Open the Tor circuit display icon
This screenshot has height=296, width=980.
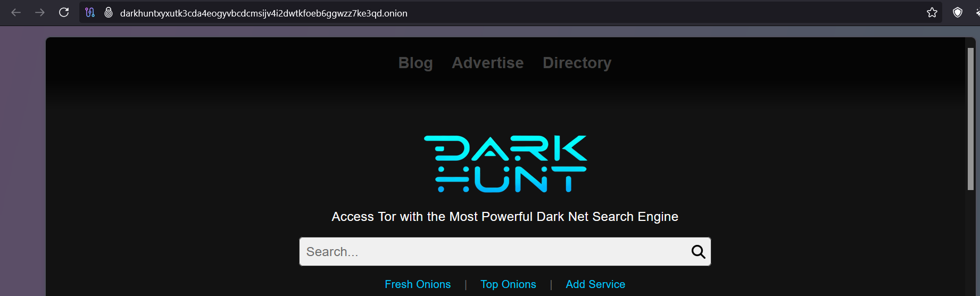click(90, 13)
